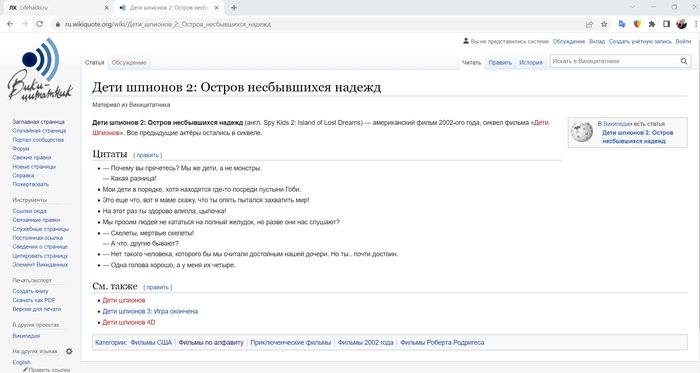700x373 pixels.
Task: Click the search magnifier icon
Action: point(684,62)
